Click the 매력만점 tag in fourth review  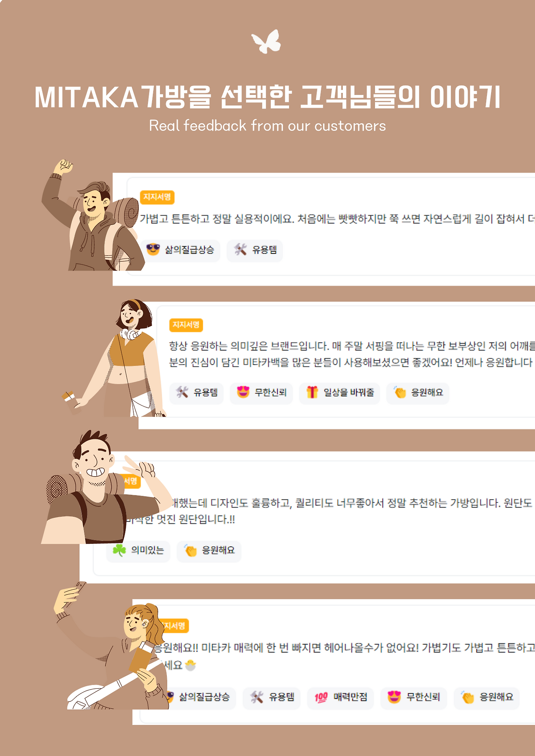coord(340,698)
